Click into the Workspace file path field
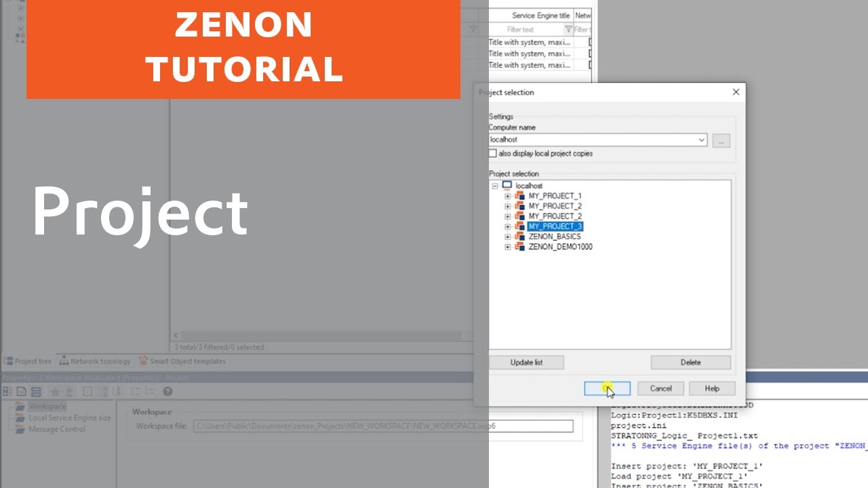This screenshot has height=488, width=868. click(383, 426)
